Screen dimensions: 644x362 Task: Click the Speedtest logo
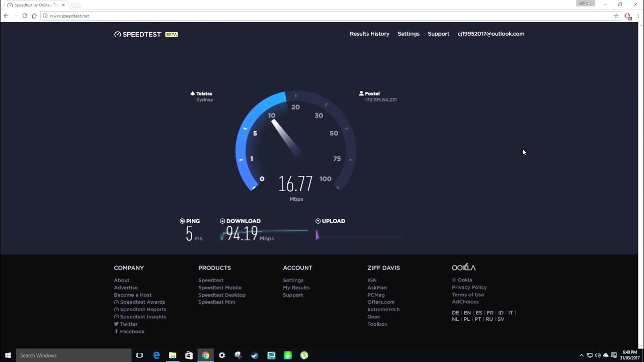(137, 34)
